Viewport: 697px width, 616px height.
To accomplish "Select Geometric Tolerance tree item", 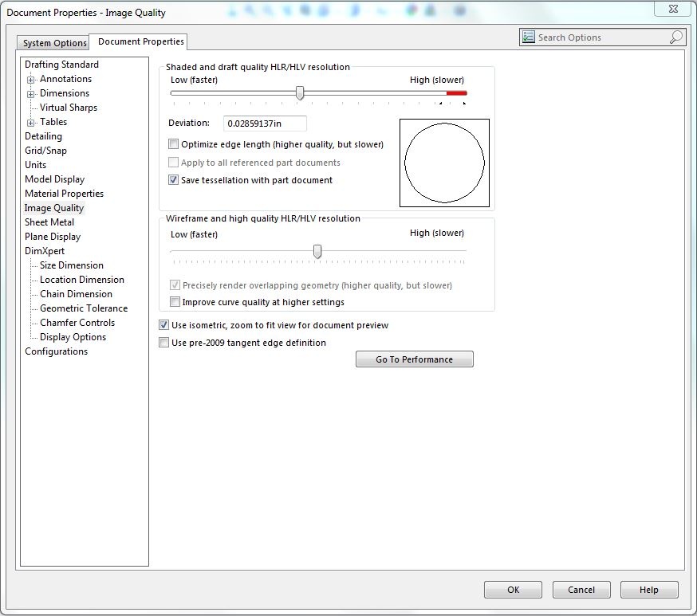I will click(84, 308).
